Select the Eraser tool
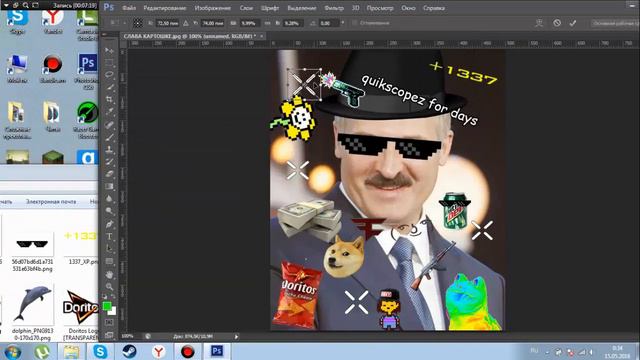Image resolution: width=640 pixels, height=360 pixels. (109, 174)
